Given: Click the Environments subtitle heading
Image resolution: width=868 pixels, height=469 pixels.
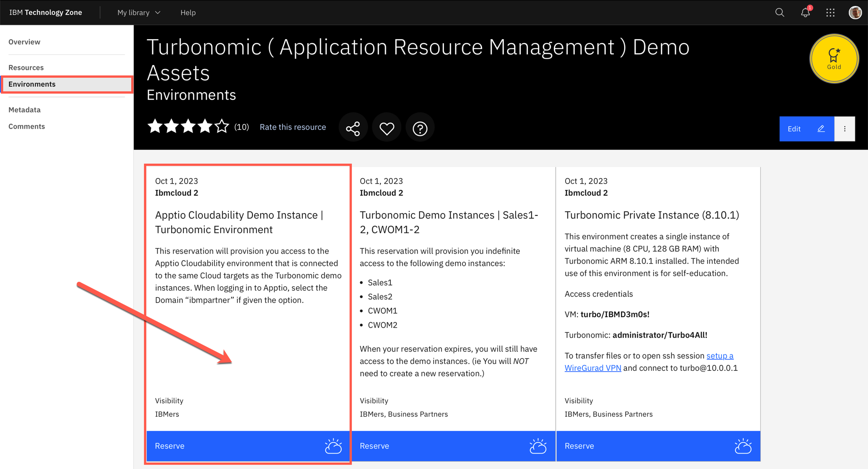Looking at the screenshot, I should 192,95.
